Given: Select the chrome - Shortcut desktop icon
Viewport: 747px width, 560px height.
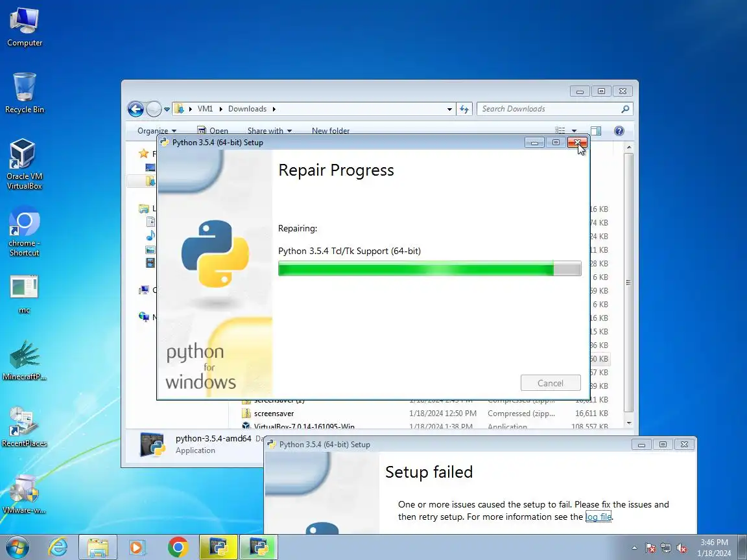Looking at the screenshot, I should (24, 231).
